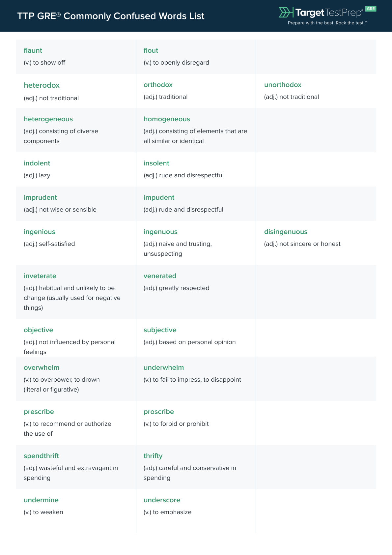Screen dimensions: 392x555
Task: Click the "subjective" word heading
Action: click(160, 330)
